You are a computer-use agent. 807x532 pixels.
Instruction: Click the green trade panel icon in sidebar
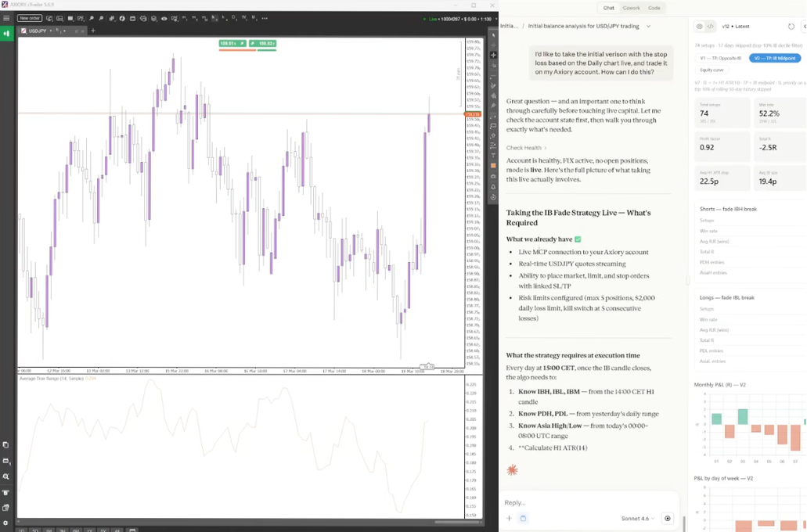coord(6,33)
